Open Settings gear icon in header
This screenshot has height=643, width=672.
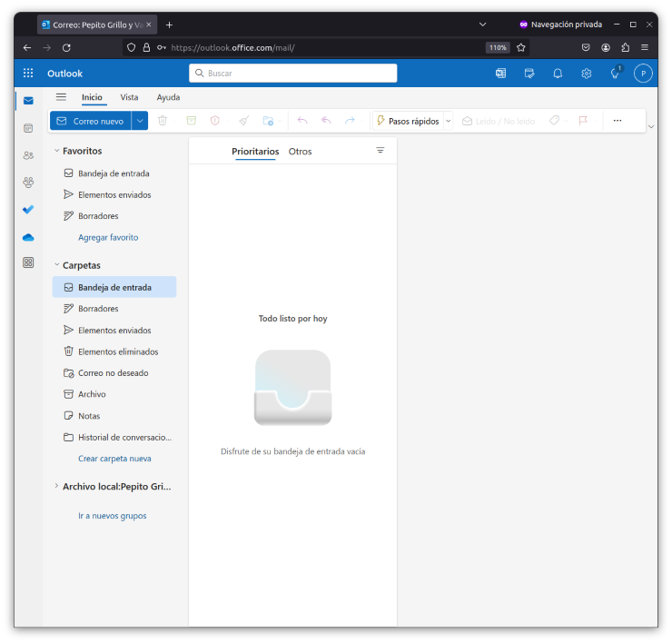coord(587,74)
